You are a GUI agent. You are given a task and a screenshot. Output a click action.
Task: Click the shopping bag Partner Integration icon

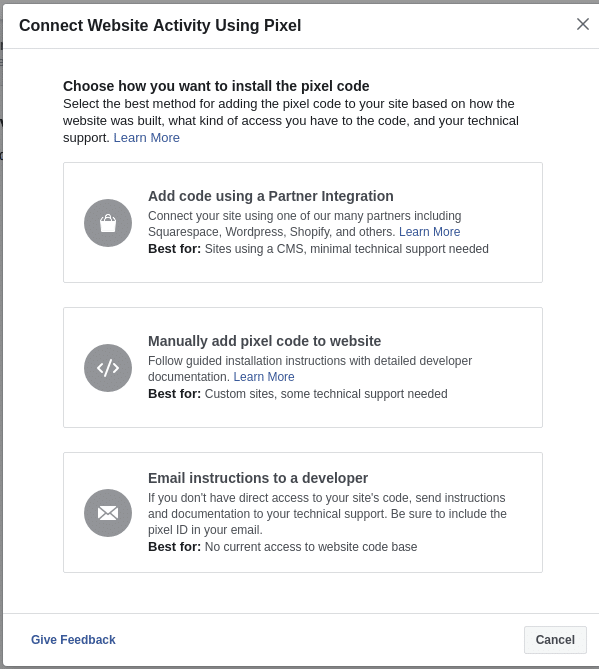[108, 223]
